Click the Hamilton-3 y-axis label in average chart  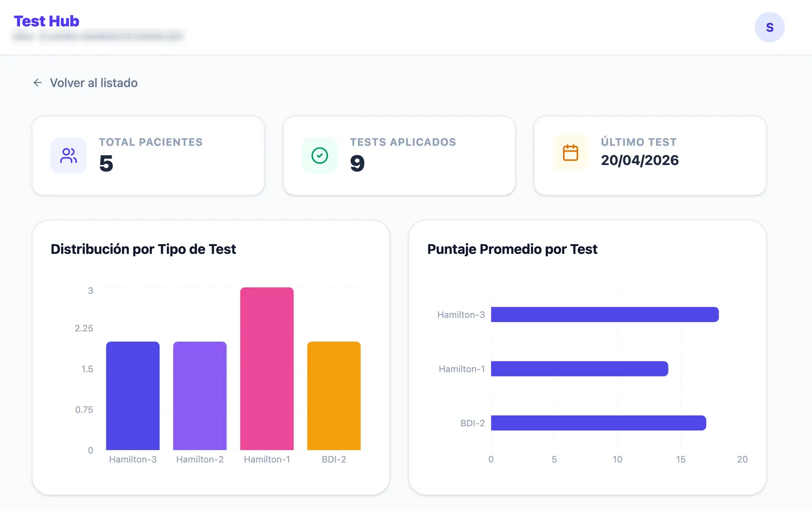pos(461,315)
